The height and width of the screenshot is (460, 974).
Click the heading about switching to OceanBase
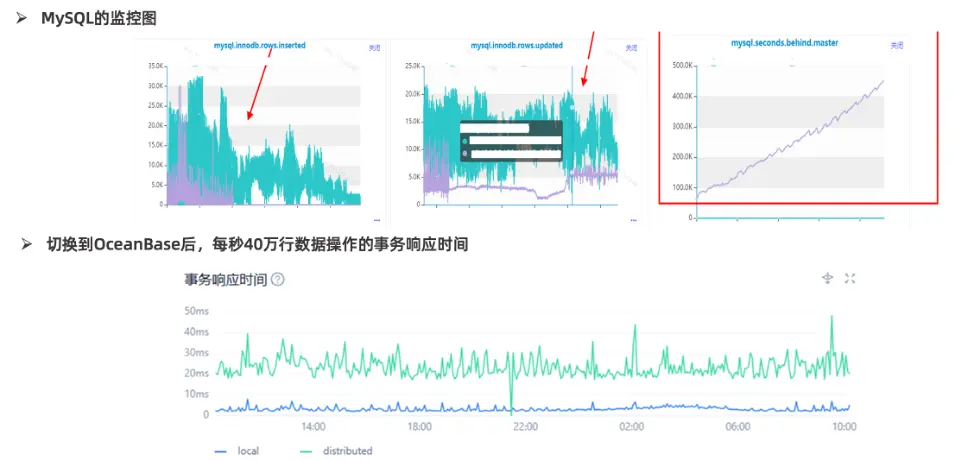257,245
